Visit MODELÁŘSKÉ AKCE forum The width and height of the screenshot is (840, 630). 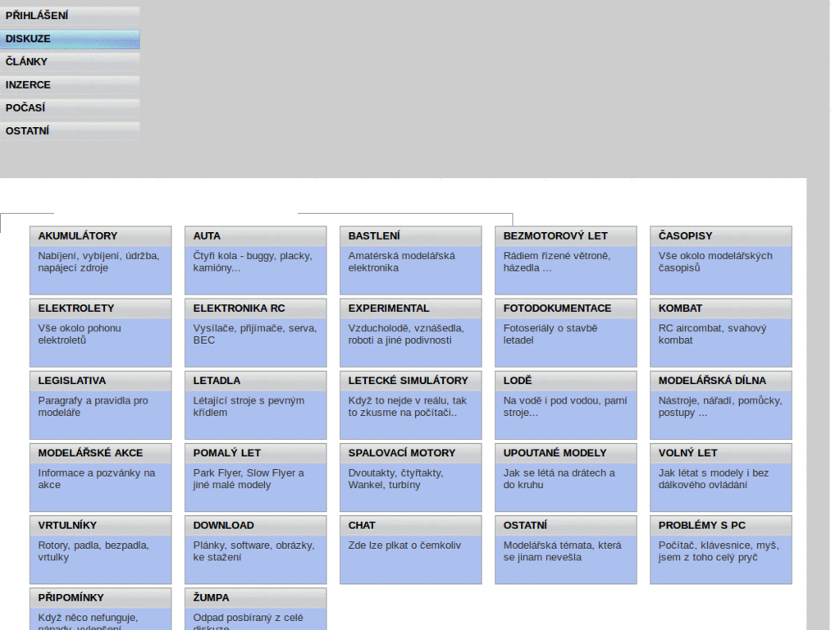point(90,453)
